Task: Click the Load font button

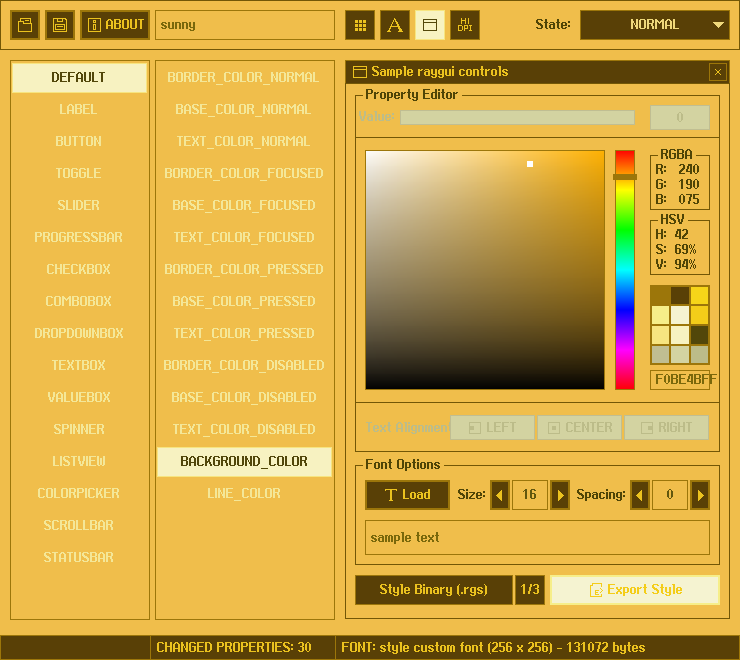Action: (407, 495)
